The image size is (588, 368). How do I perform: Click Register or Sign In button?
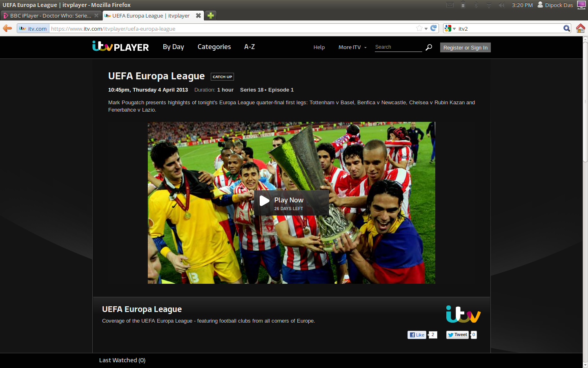pos(465,47)
